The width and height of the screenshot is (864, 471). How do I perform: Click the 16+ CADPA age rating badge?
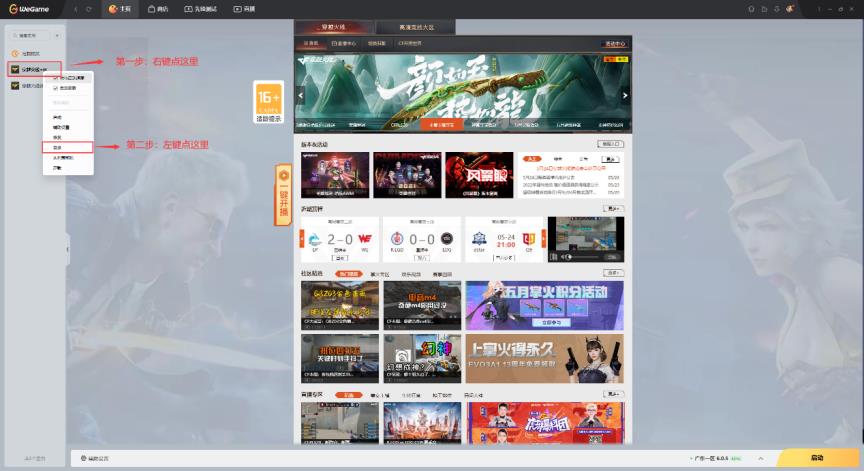(x=268, y=102)
